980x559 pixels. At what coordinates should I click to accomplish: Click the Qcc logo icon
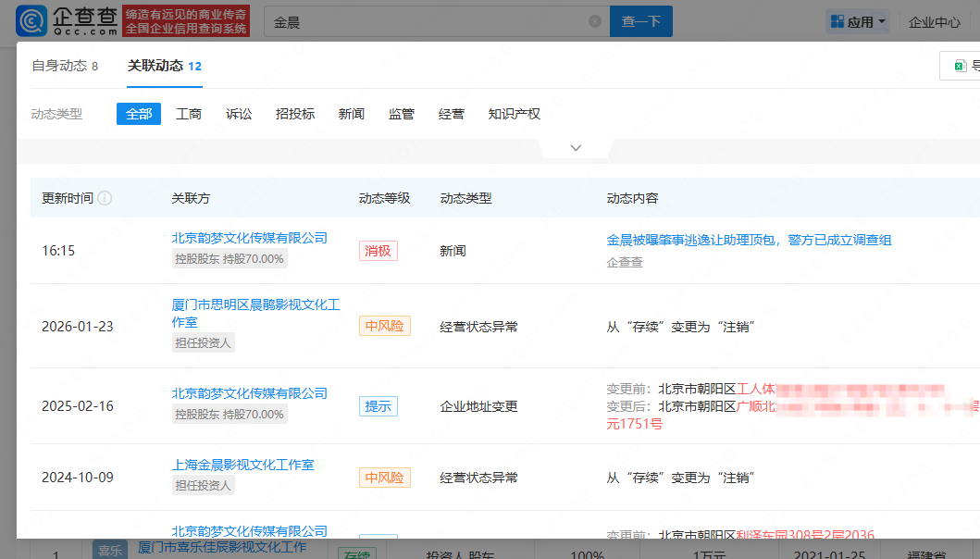pos(32,21)
